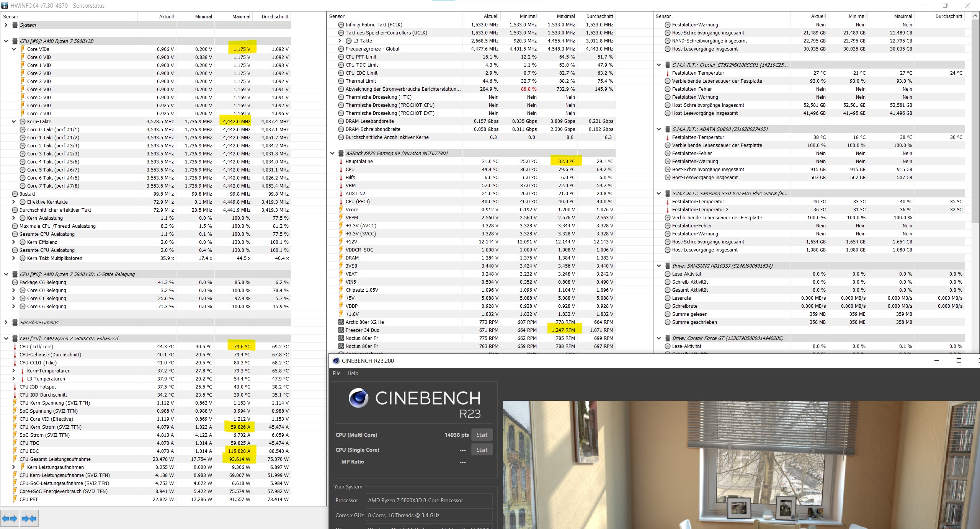This screenshot has width=980, height=529.
Task: Open the Cinebench Help menu
Action: coord(353,373)
